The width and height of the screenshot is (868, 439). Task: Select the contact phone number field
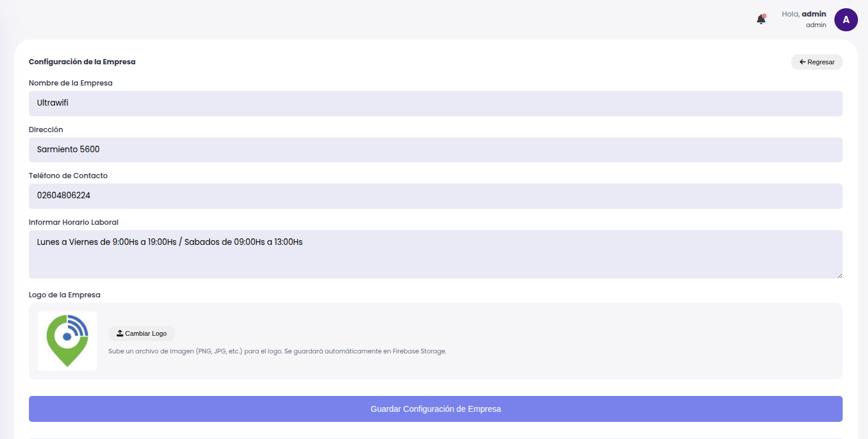[x=435, y=196]
